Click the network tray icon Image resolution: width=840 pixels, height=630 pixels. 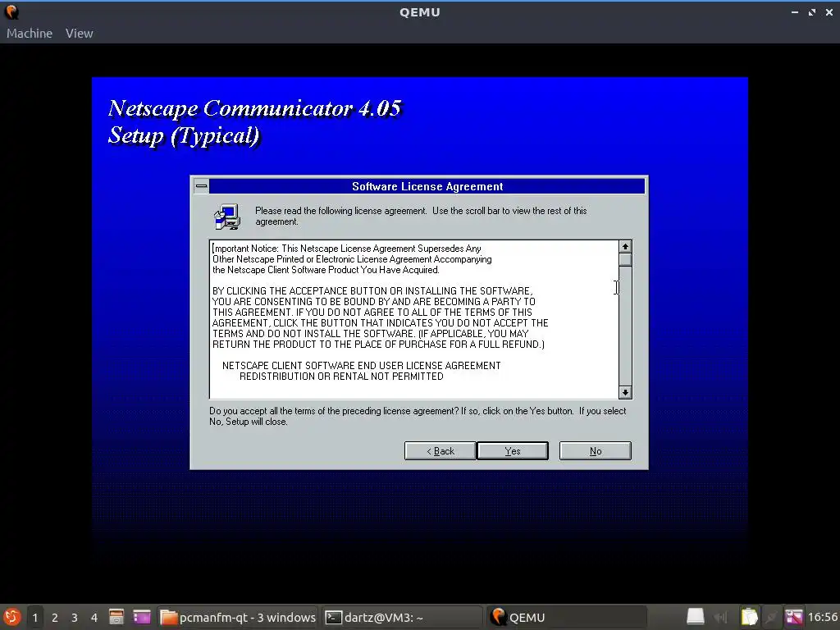[772, 618]
